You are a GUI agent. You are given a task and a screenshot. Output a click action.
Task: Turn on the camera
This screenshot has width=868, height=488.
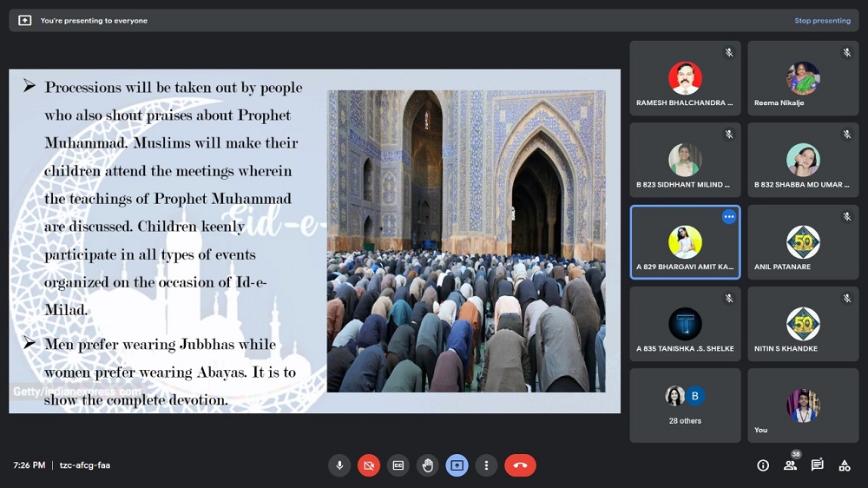point(369,465)
